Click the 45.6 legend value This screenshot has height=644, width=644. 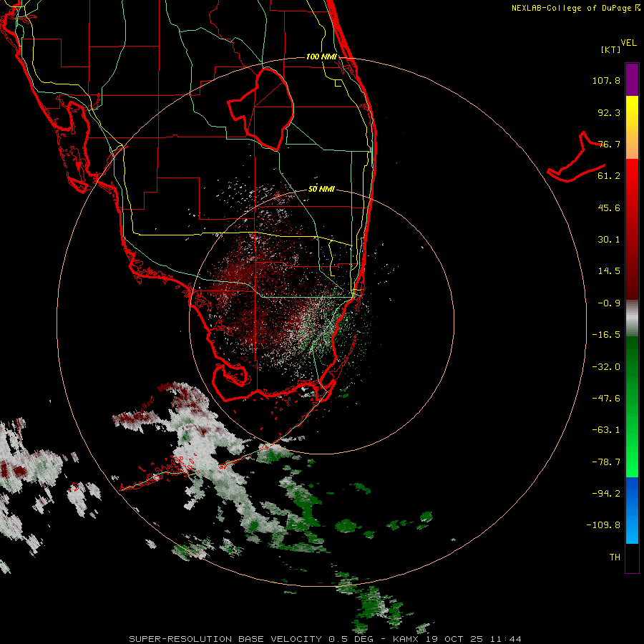tap(609, 208)
